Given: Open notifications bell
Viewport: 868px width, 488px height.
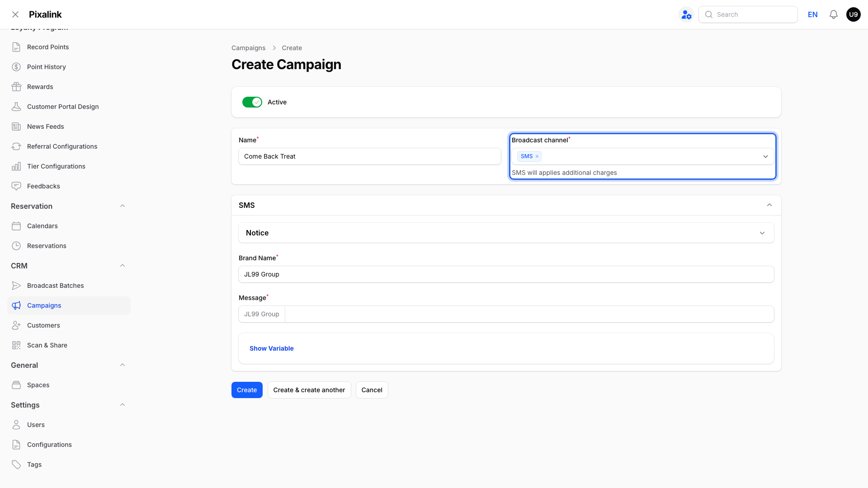Looking at the screenshot, I should pos(834,14).
